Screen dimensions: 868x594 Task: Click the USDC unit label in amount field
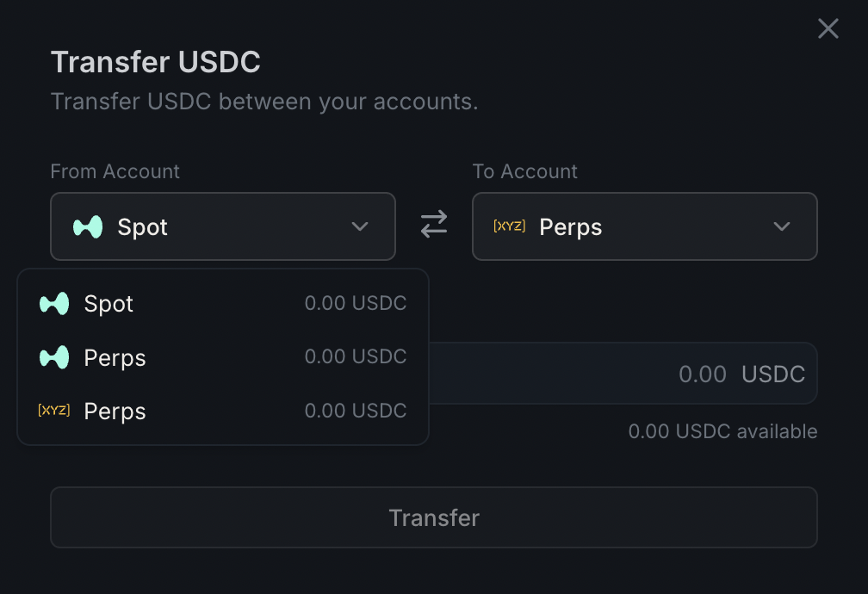coord(773,374)
